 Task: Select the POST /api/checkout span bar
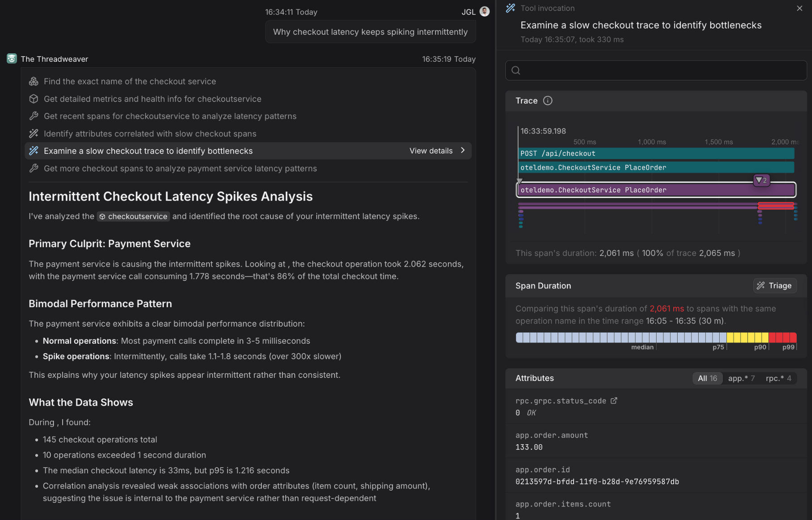655,153
